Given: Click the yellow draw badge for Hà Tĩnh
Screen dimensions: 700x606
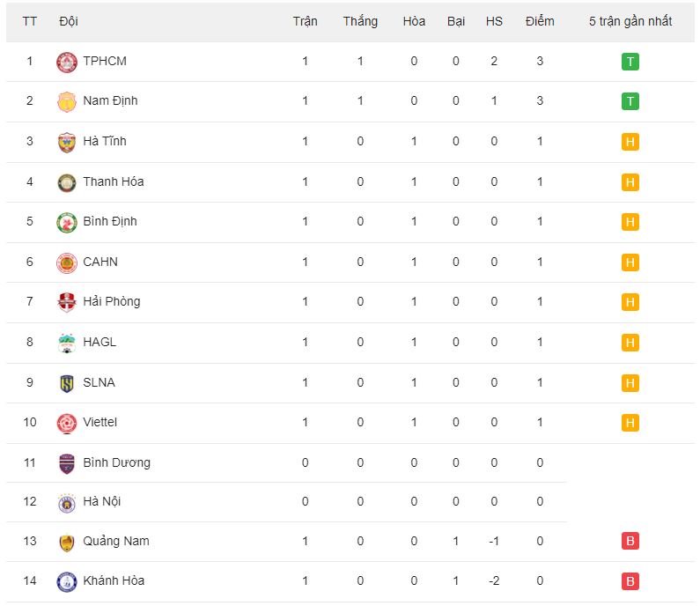Looking at the screenshot, I should click(630, 142).
